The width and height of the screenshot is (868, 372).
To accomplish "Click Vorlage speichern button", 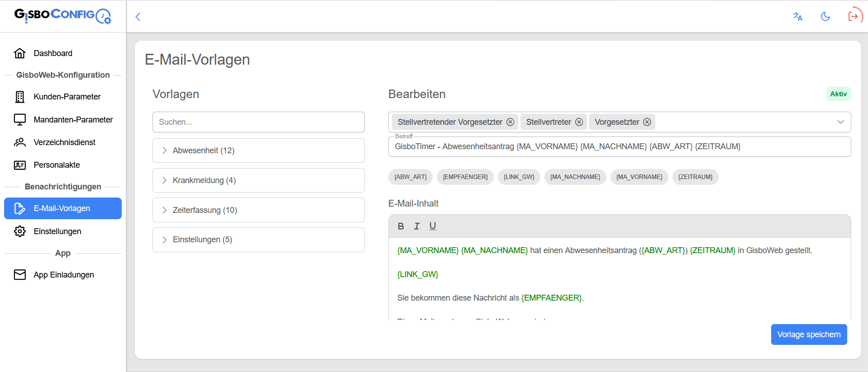I will [x=809, y=334].
